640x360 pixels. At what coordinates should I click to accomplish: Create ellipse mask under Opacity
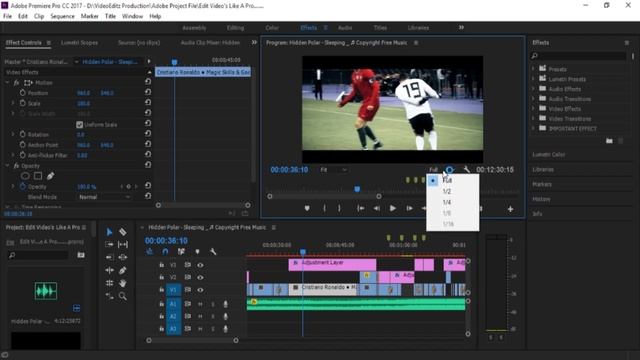coord(25,176)
